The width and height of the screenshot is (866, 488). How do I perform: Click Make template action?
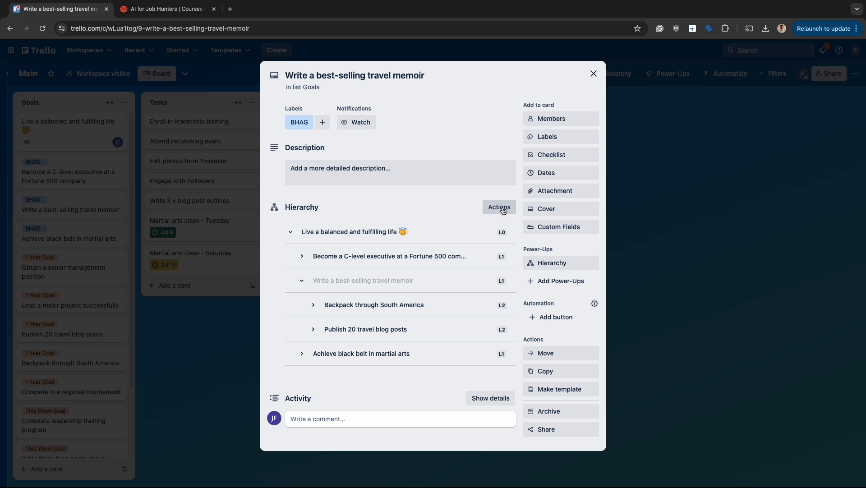561,389
